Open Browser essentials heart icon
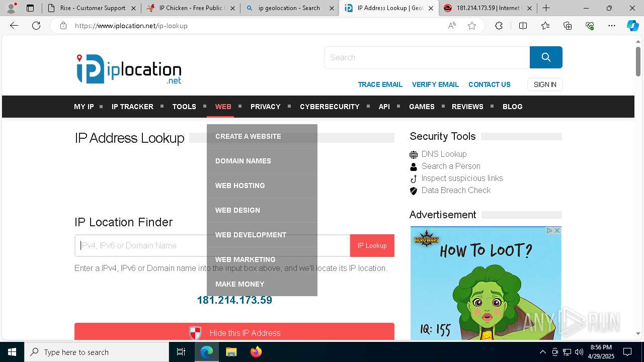The image size is (644, 362). coord(590,26)
